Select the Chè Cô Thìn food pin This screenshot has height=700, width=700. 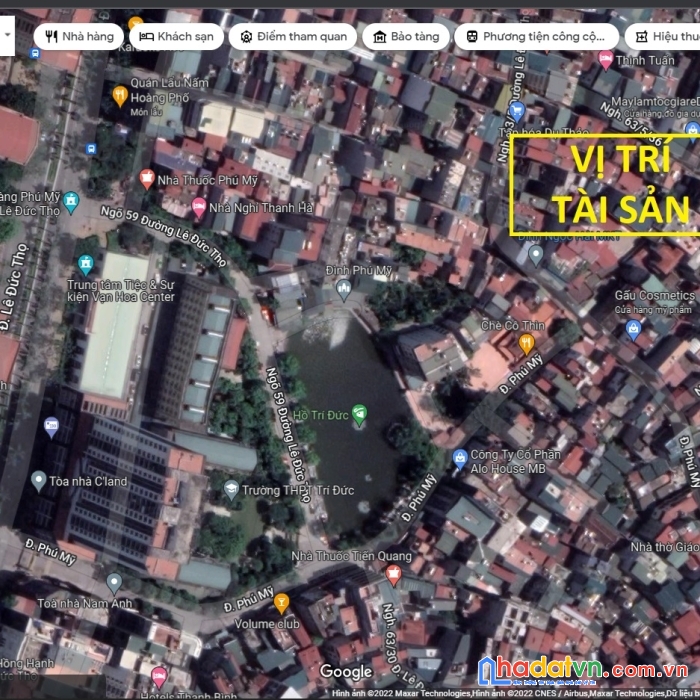coord(526,344)
